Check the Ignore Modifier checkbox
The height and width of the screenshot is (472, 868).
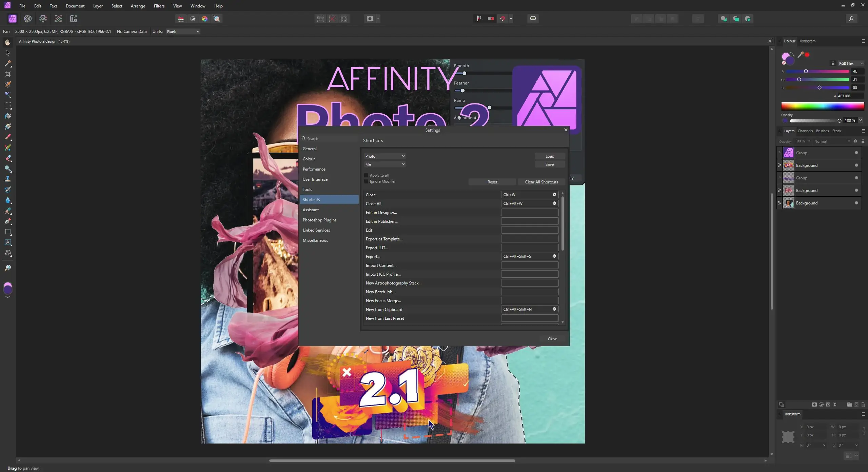click(366, 181)
